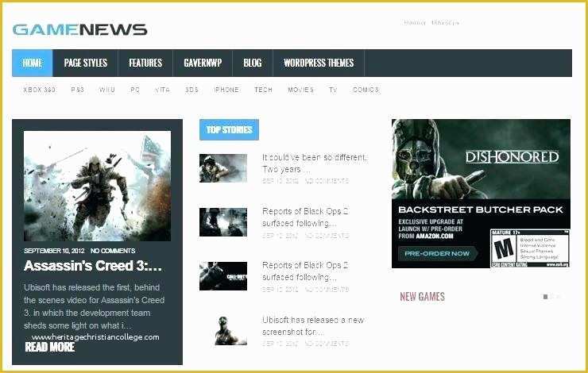The image size is (588, 373).
Task: Open the Vita category link
Action: (162, 90)
